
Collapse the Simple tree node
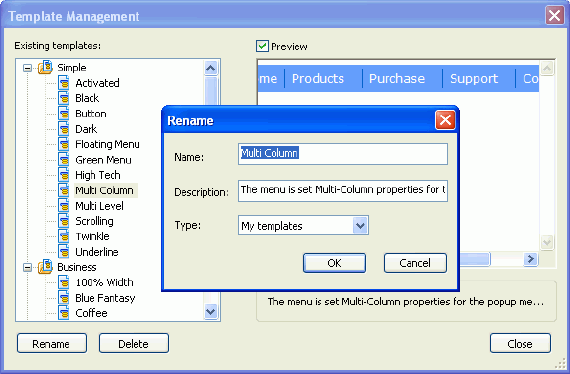click(27, 68)
